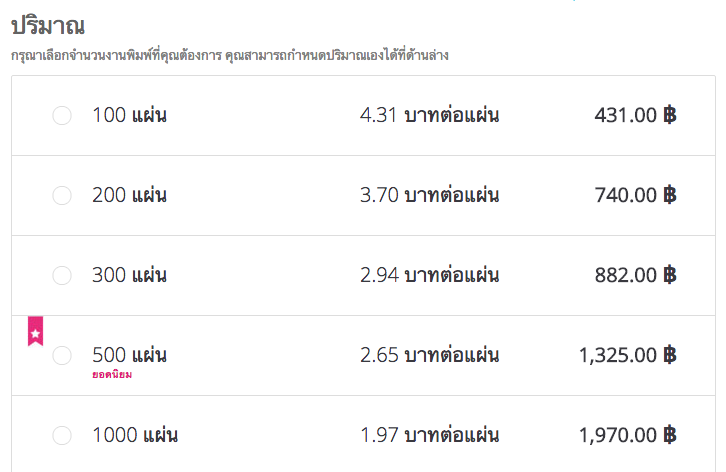Click the pink star bookmark badge
726x472 pixels.
35,331
